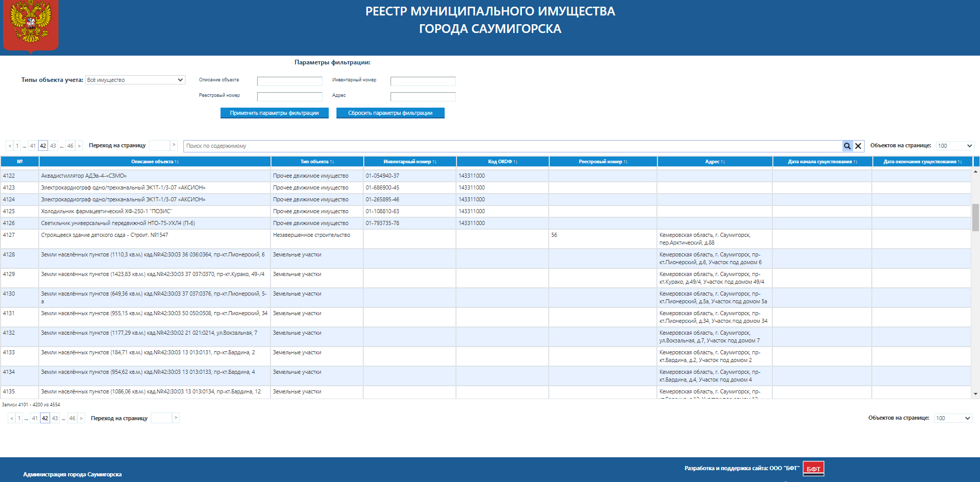Image resolution: width=980 pixels, height=482 pixels.
Task: Go to page 41 in top pager
Action: point(33,146)
